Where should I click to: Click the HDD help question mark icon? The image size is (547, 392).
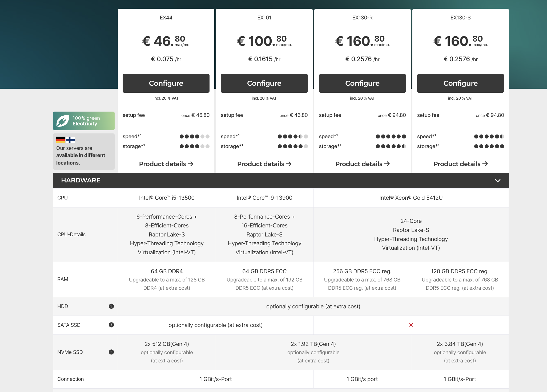click(111, 306)
